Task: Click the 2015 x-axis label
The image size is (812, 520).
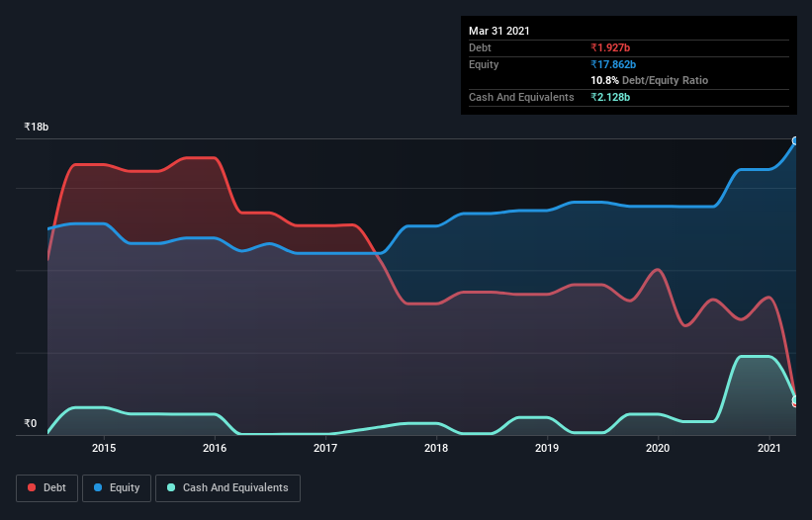Action: click(104, 448)
